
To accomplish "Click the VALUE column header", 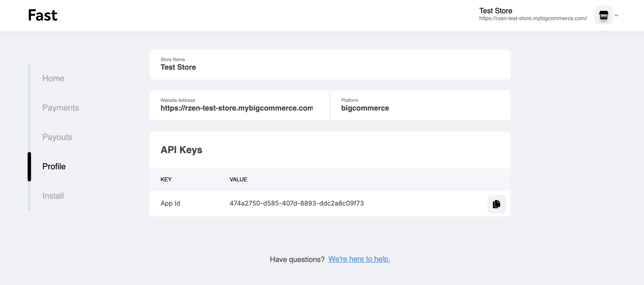I will 238,179.
